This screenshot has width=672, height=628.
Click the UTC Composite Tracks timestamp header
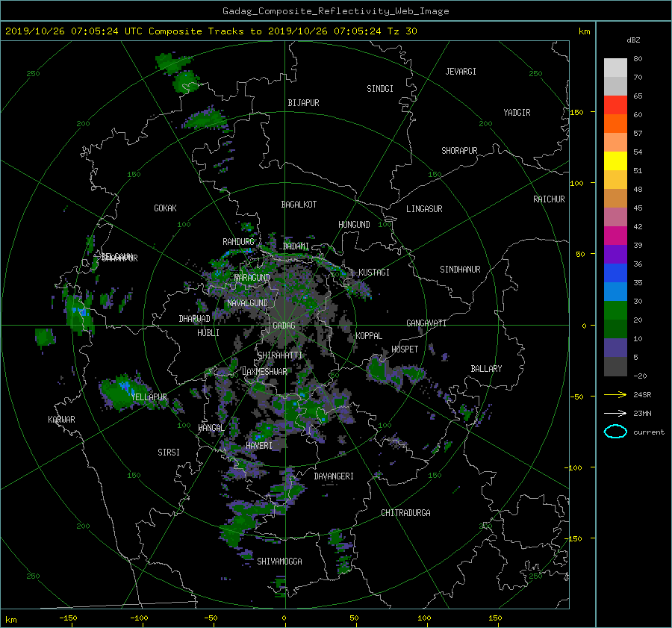point(211,31)
